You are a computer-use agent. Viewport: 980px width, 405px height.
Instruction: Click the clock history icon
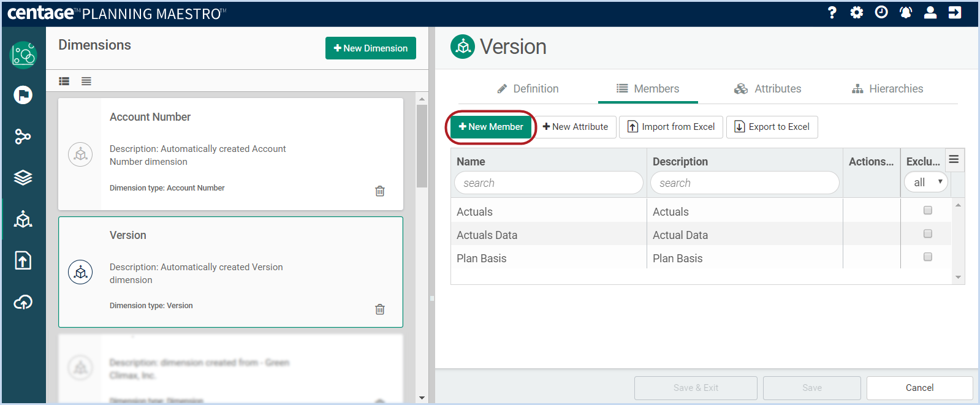[881, 12]
